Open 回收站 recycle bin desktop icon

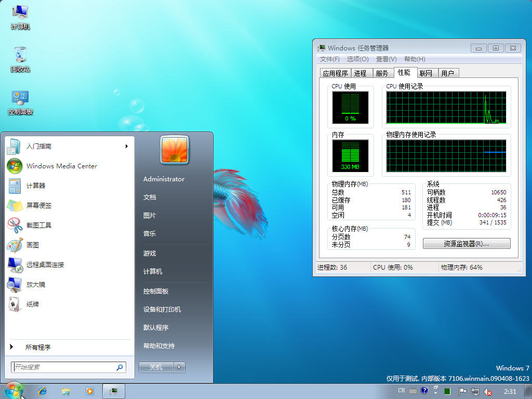20,60
